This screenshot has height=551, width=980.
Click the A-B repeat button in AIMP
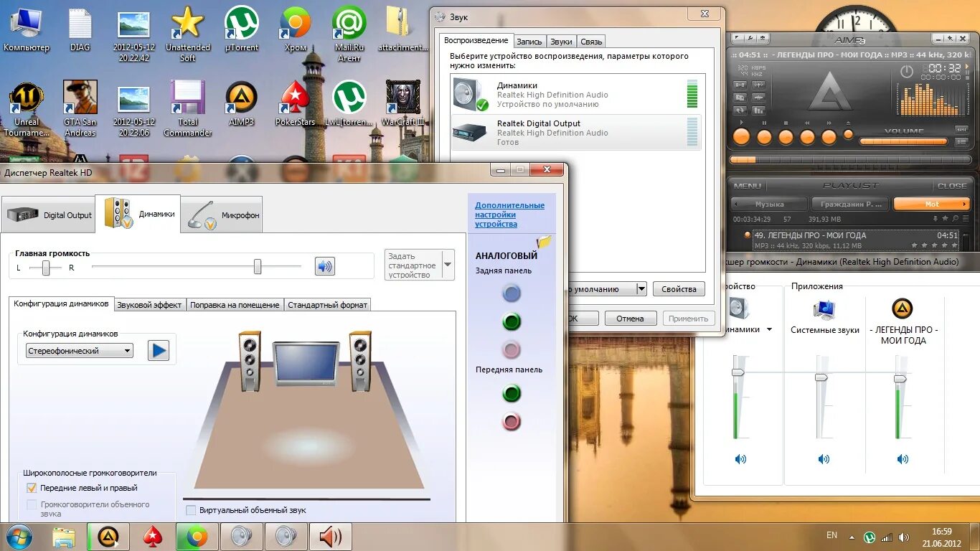tap(740, 85)
